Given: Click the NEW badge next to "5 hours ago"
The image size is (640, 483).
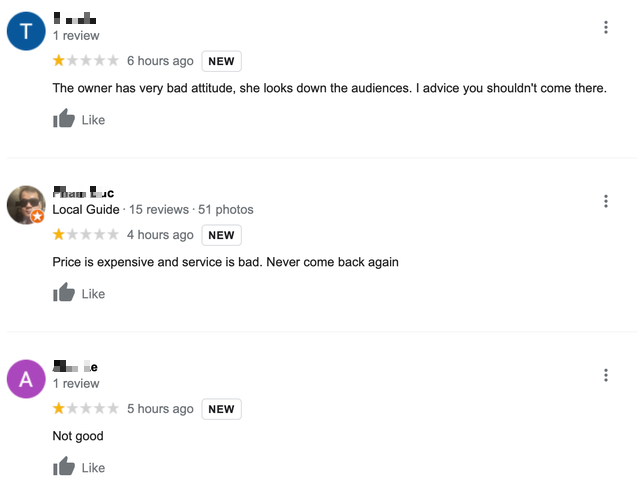Looking at the screenshot, I should (x=221, y=409).
